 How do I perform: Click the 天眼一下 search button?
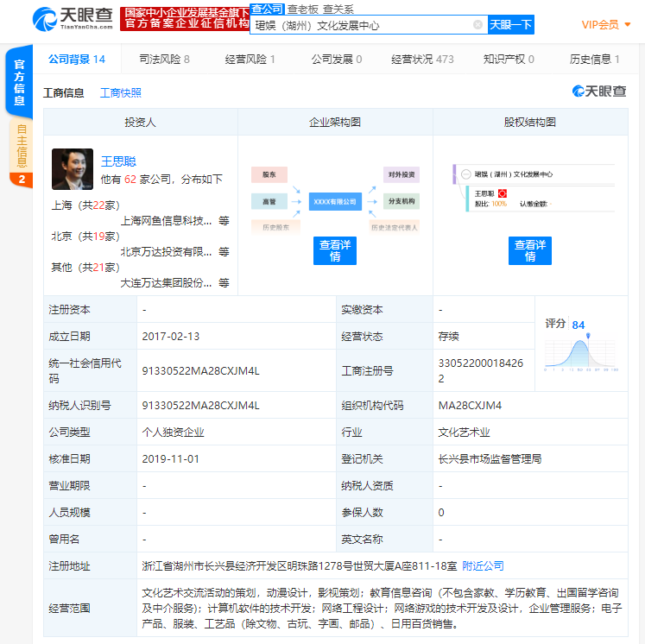click(x=511, y=25)
